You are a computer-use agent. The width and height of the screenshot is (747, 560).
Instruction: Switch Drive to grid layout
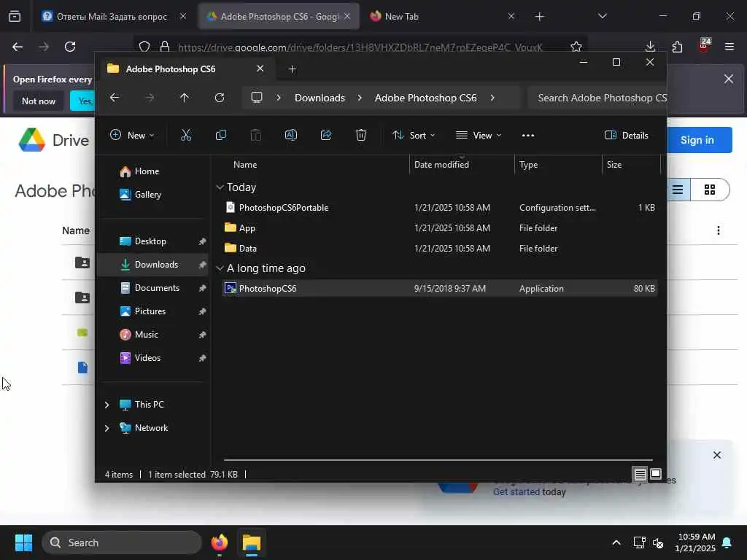(709, 190)
